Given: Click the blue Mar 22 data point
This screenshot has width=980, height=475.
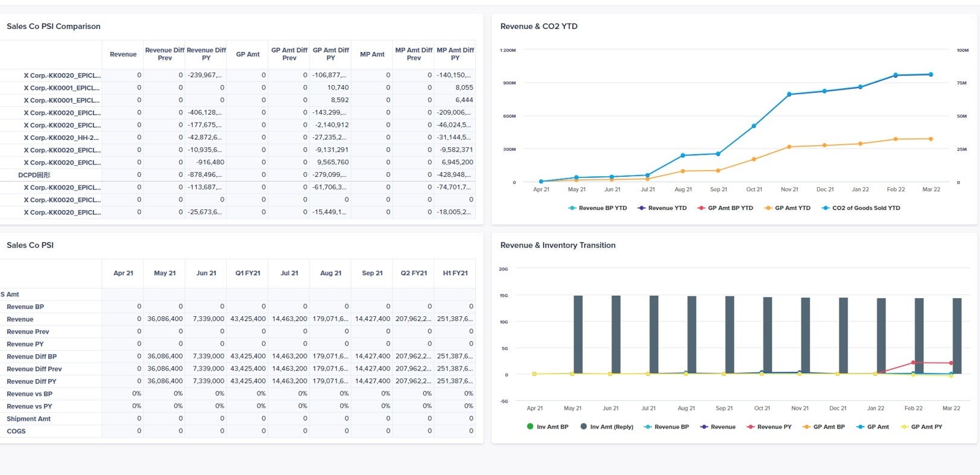Looking at the screenshot, I should point(931,75).
